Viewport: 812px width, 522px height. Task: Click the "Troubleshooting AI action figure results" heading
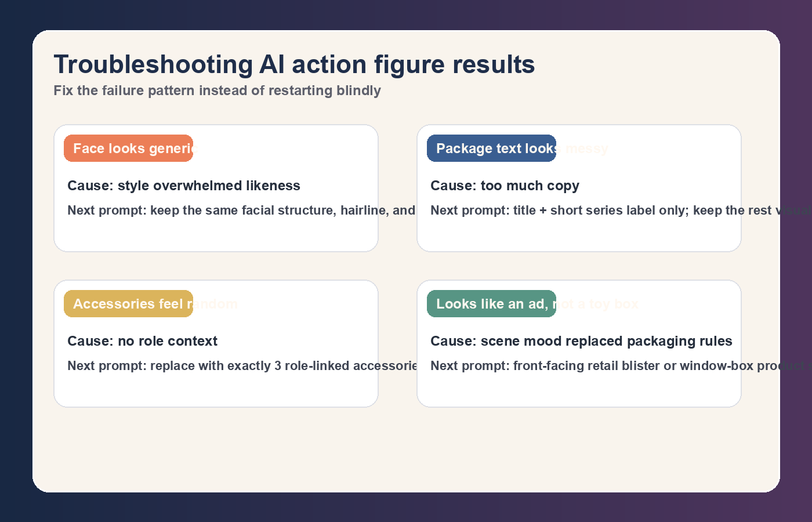point(294,64)
